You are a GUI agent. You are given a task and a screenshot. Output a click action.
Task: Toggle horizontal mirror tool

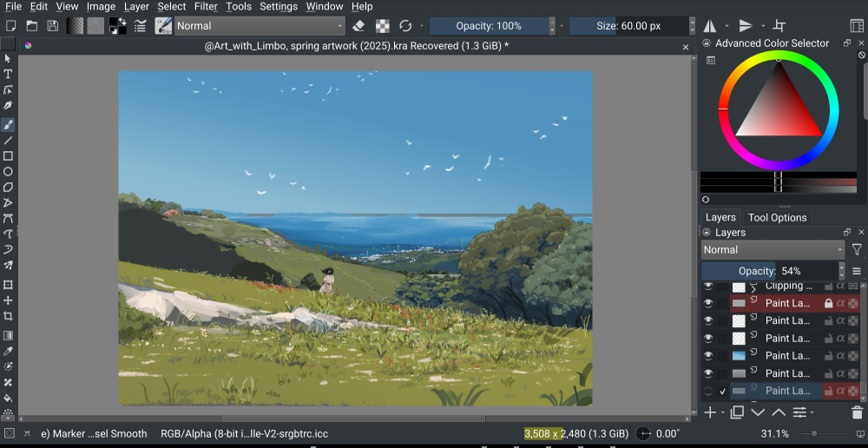709,25
